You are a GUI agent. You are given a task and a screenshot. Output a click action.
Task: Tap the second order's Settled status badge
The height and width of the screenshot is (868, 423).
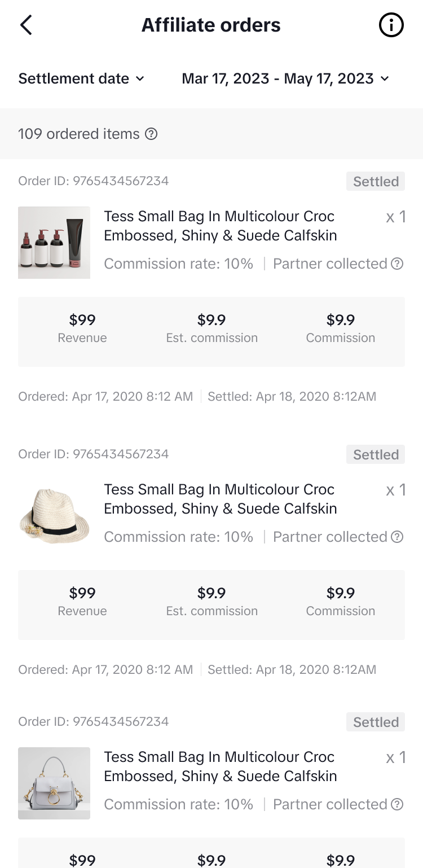[376, 455]
